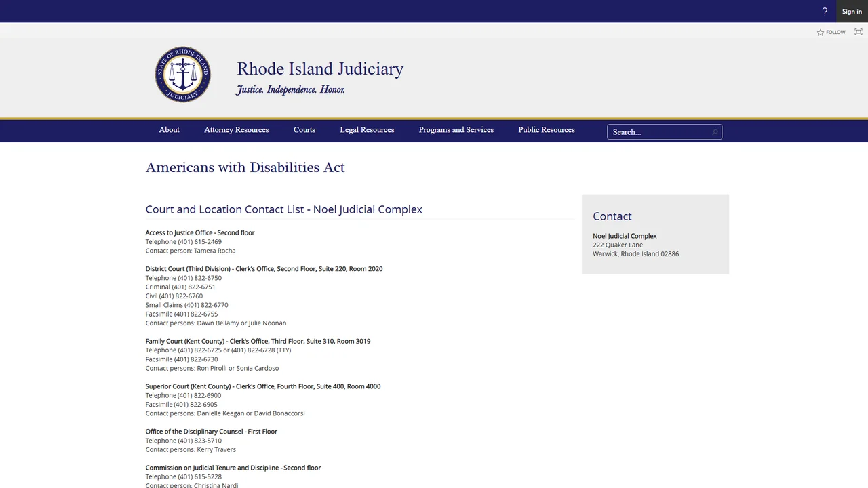Click the Court and Location Contact List heading

tap(284, 209)
